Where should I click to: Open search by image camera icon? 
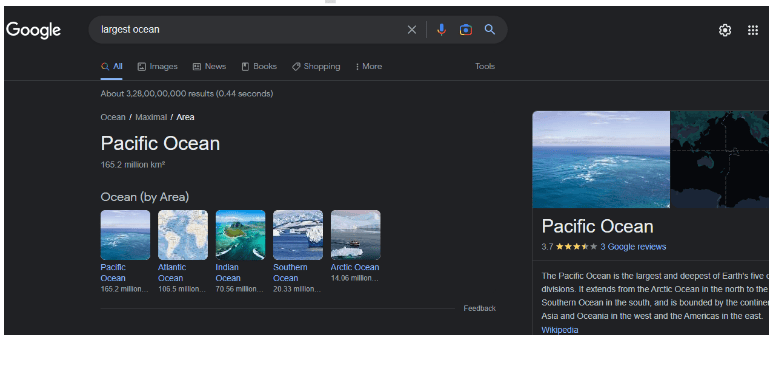click(x=466, y=30)
